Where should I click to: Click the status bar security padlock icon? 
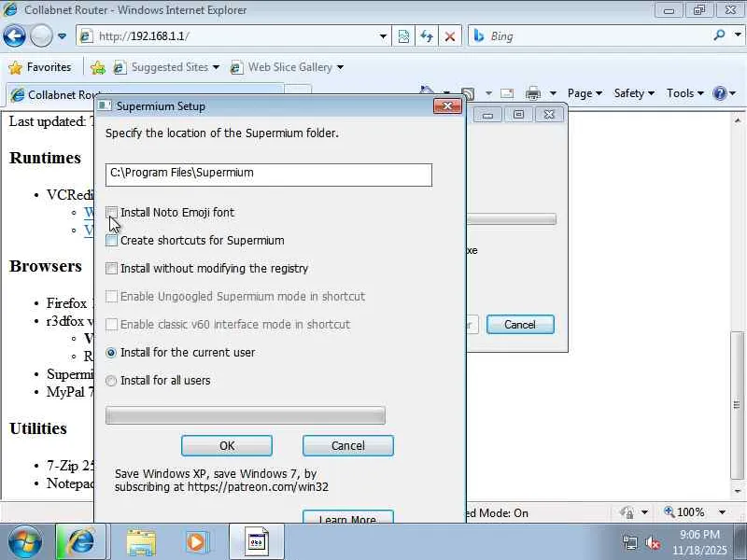click(x=627, y=512)
